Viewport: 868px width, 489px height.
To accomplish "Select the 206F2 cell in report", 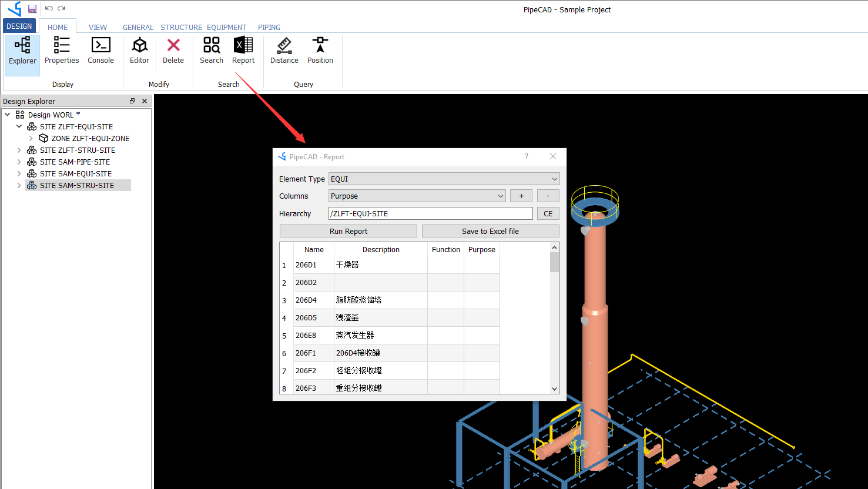I will [x=314, y=371].
